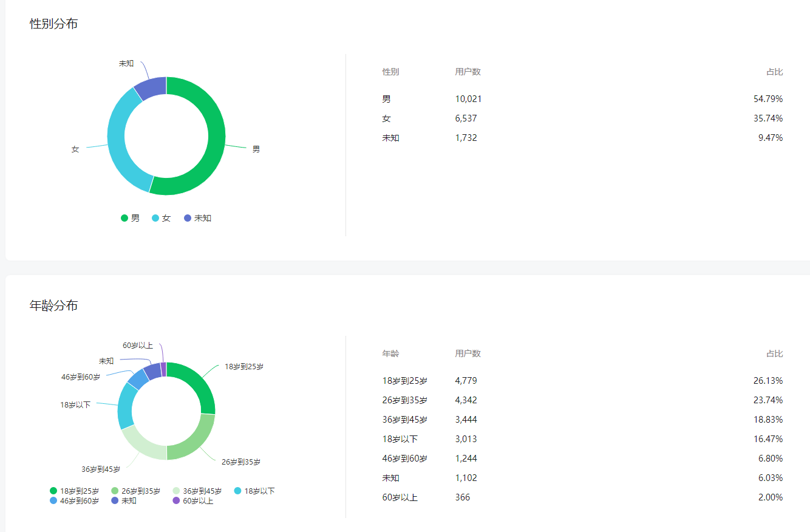
Task: Select the 未知 row label in age table
Action: tap(390, 478)
